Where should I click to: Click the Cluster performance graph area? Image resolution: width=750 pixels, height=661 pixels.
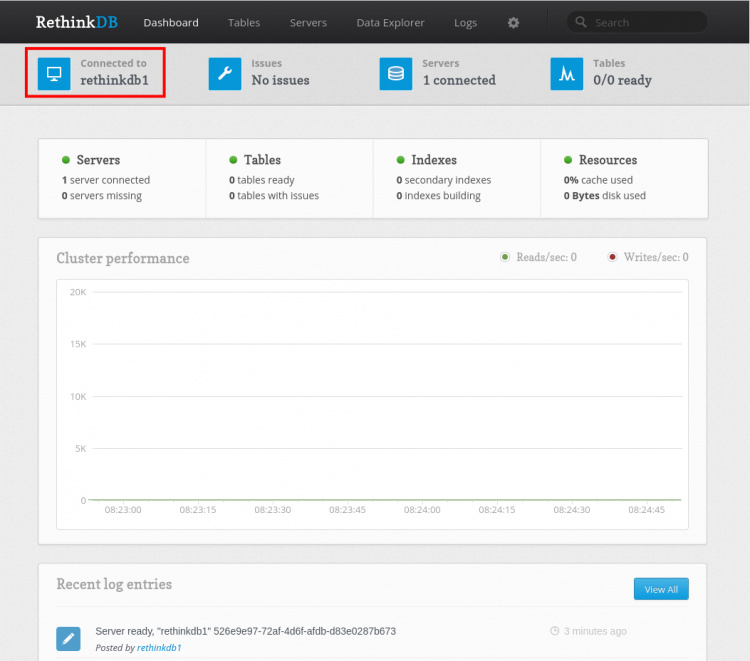372,400
